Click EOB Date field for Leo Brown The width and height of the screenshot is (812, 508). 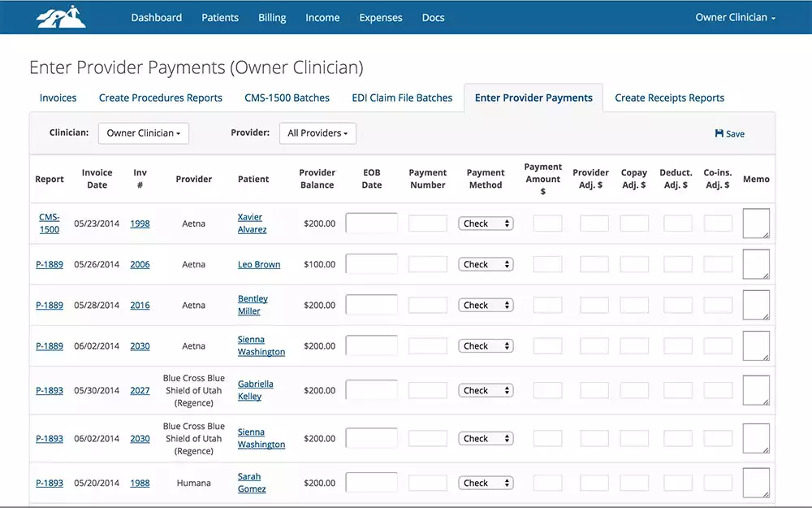[371, 264]
